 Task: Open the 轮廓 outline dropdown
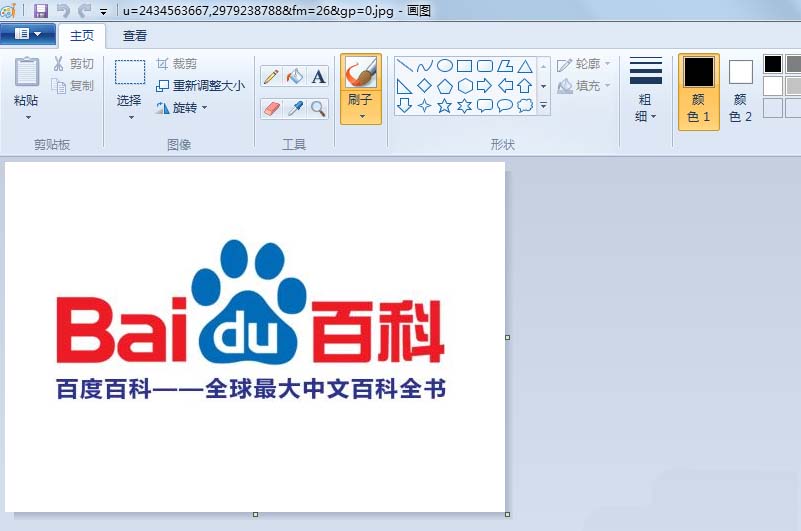(584, 64)
